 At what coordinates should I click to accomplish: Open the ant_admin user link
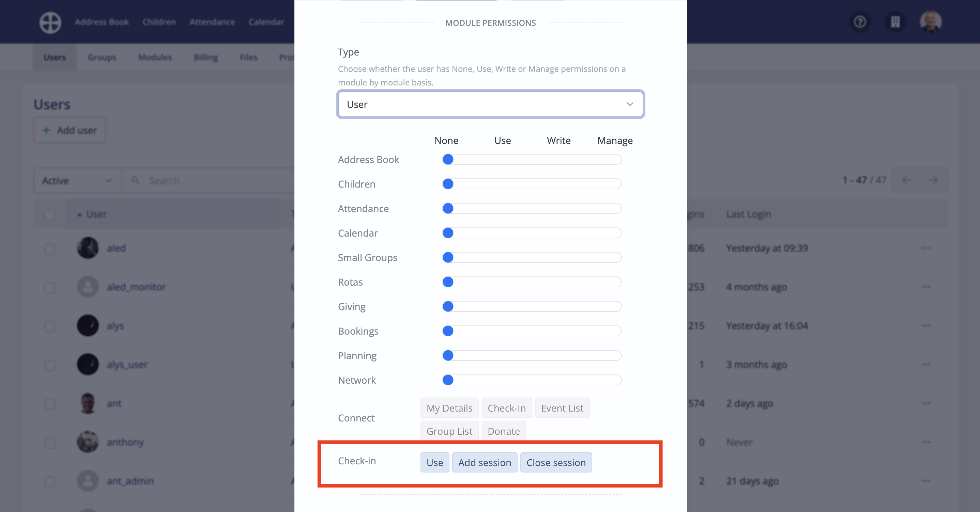[130, 481]
